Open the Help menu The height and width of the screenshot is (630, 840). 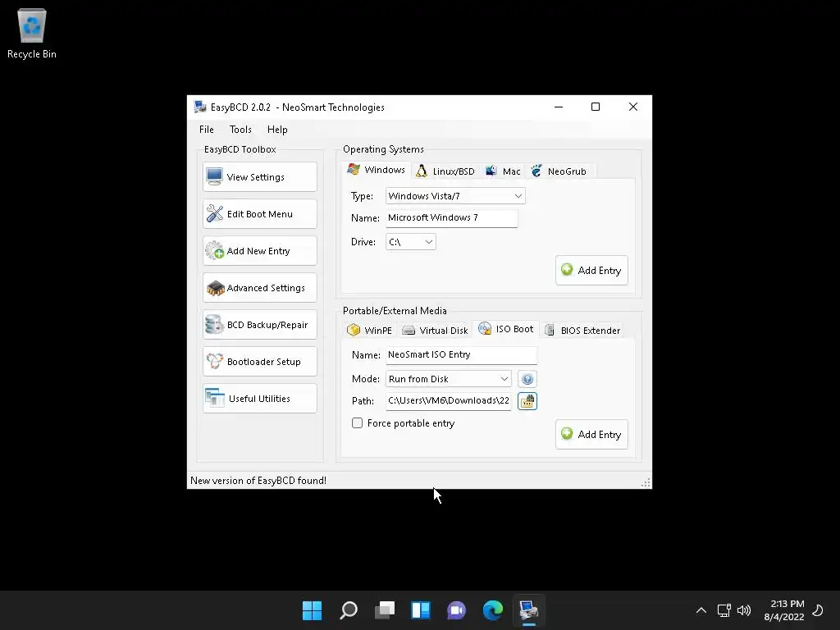(277, 130)
